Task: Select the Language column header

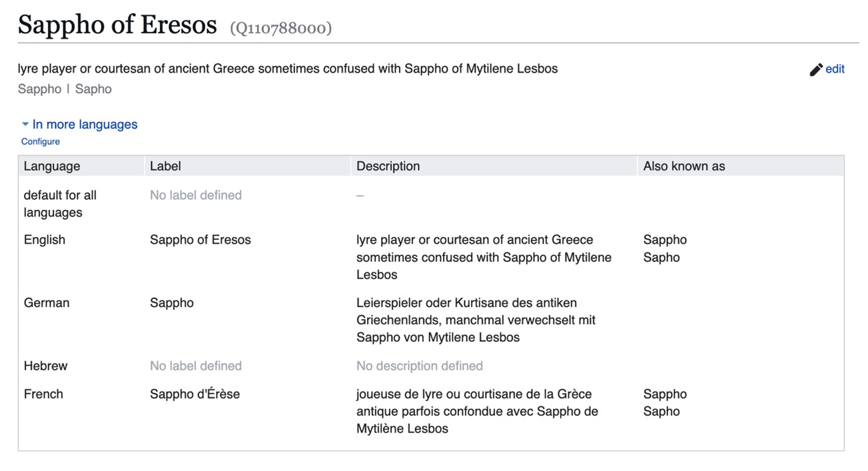Action: coord(52,166)
